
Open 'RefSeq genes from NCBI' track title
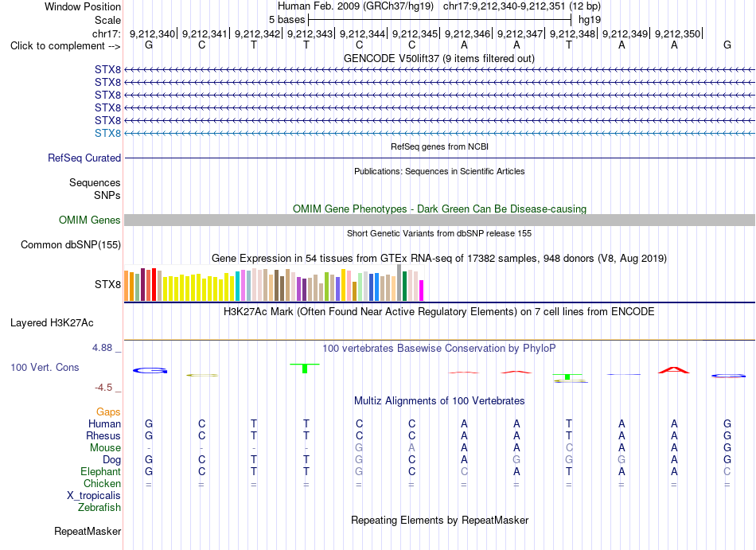pos(439,146)
